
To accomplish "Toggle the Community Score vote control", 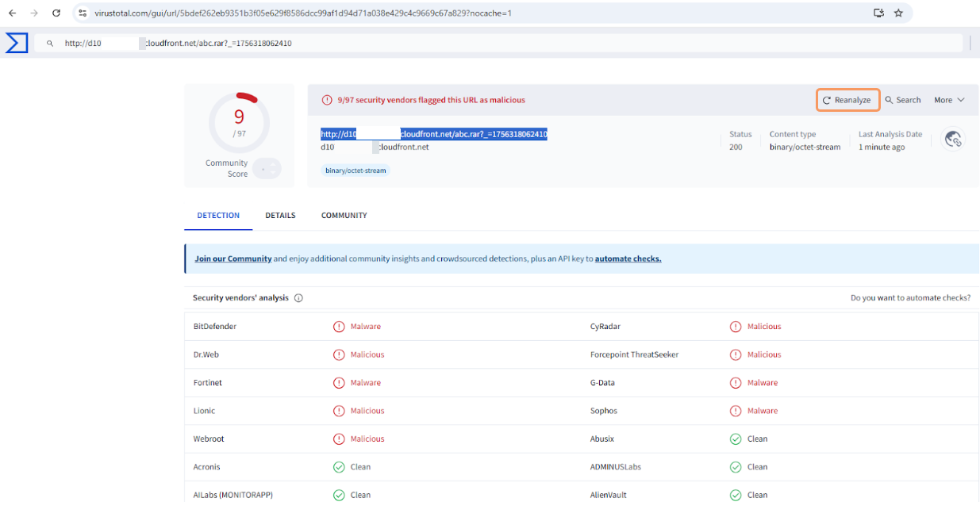I will tap(268, 168).
